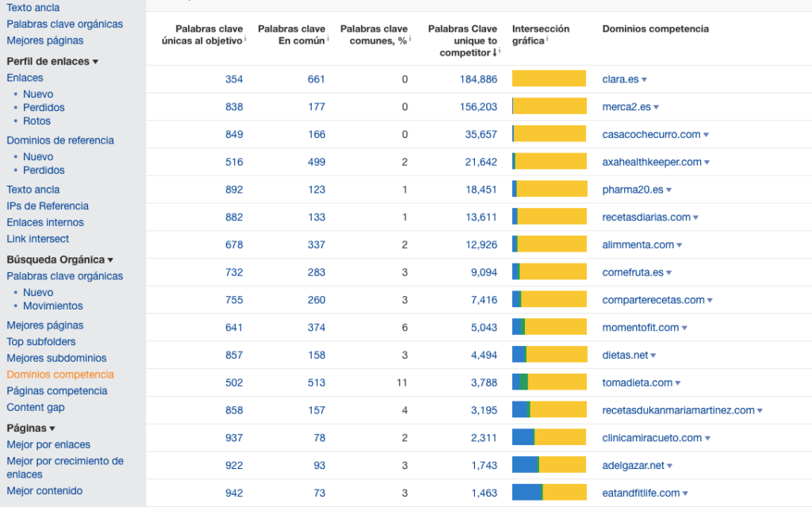Click the tomadieta.com intersection bar graph
Viewport: 812px width, 507px height.
(x=549, y=382)
